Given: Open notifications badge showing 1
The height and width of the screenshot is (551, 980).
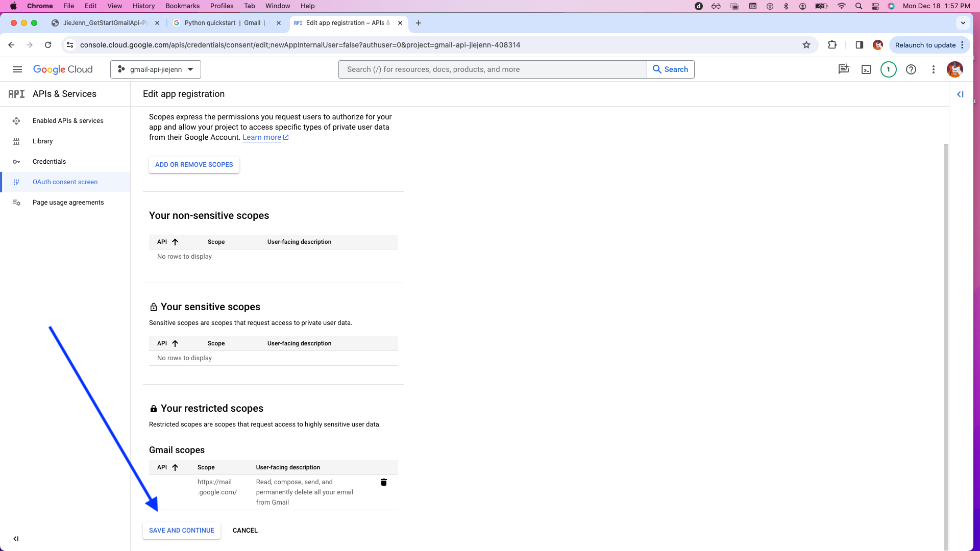Looking at the screenshot, I should coord(889,69).
